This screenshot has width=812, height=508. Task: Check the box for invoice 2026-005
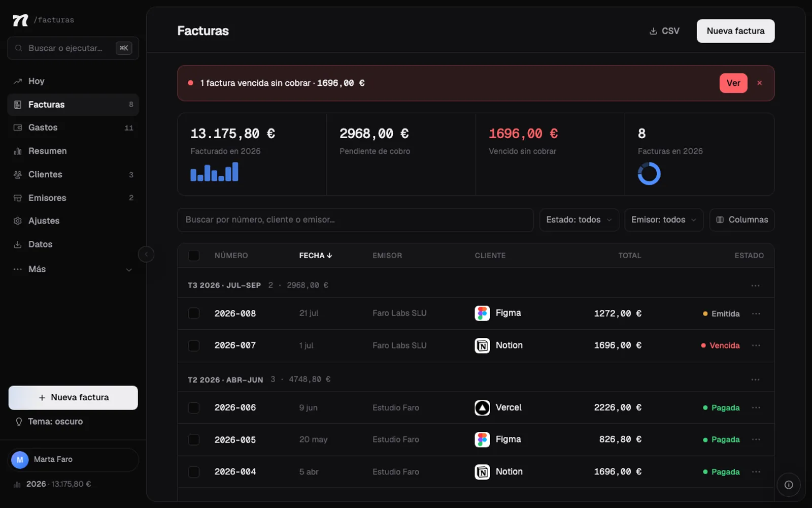(194, 439)
